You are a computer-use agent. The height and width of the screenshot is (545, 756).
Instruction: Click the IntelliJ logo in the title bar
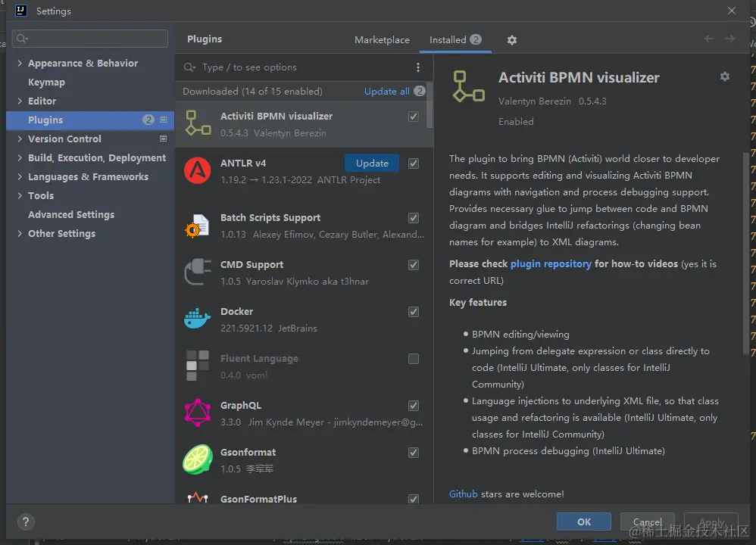point(20,10)
